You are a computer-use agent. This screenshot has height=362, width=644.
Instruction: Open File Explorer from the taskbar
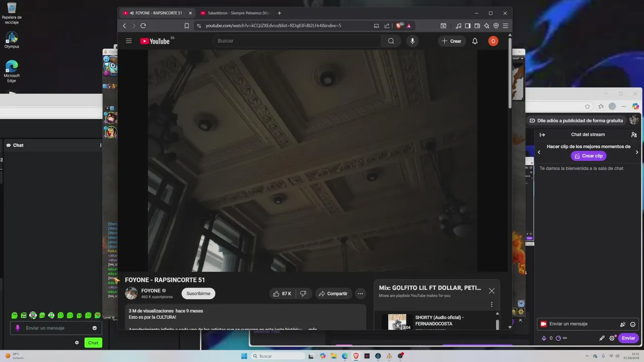click(x=334, y=356)
